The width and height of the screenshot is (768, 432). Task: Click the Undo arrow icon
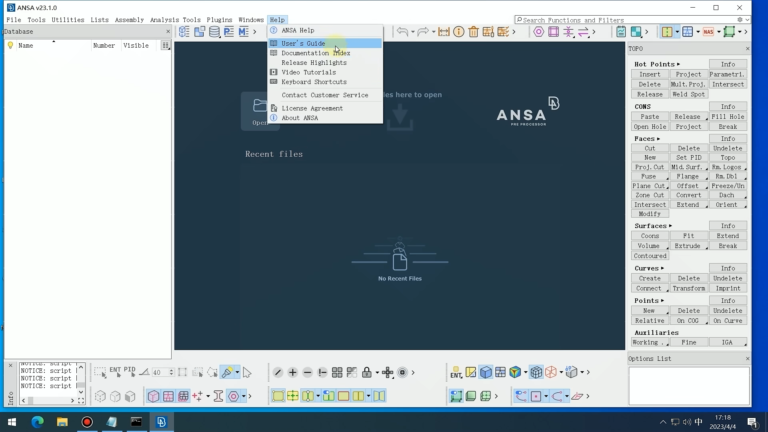[402, 32]
